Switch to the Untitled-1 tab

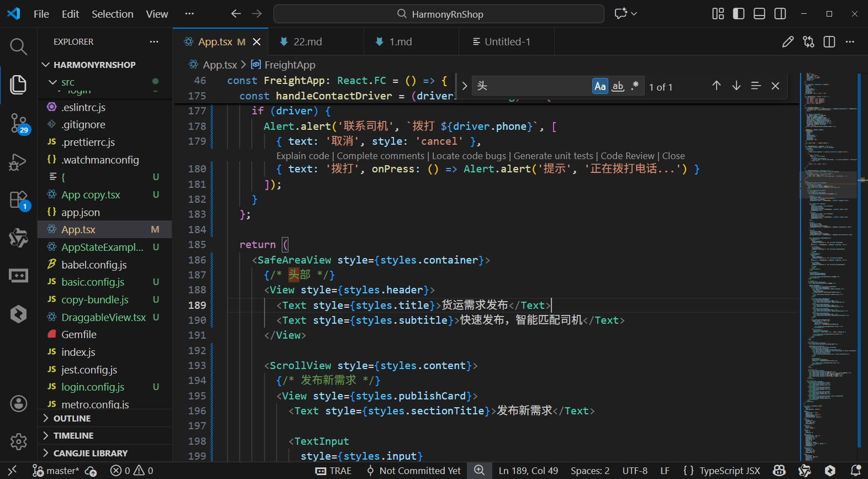(x=506, y=42)
